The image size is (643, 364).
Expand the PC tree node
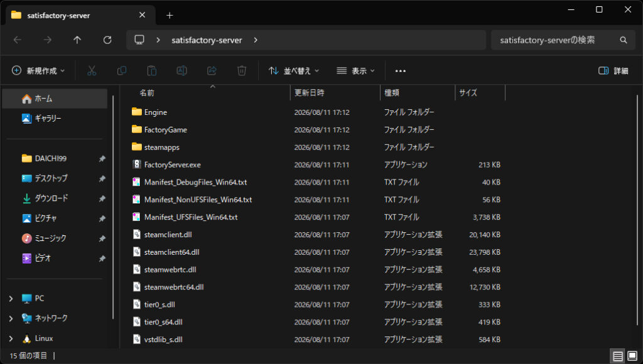[x=11, y=298]
